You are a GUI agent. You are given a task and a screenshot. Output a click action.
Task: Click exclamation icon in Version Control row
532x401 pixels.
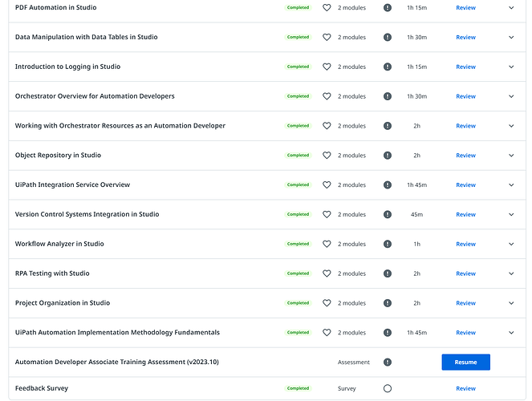[x=387, y=214]
